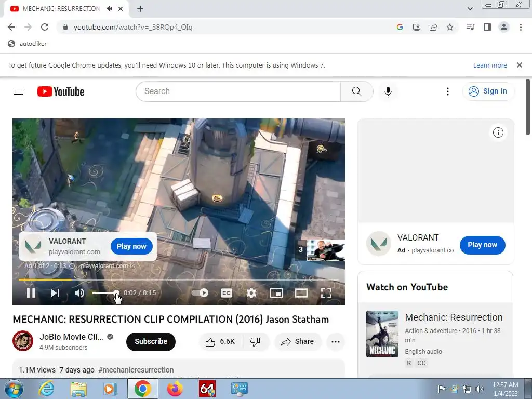Open the YouTube guide hamburger menu
This screenshot has height=399, width=532.
click(19, 91)
